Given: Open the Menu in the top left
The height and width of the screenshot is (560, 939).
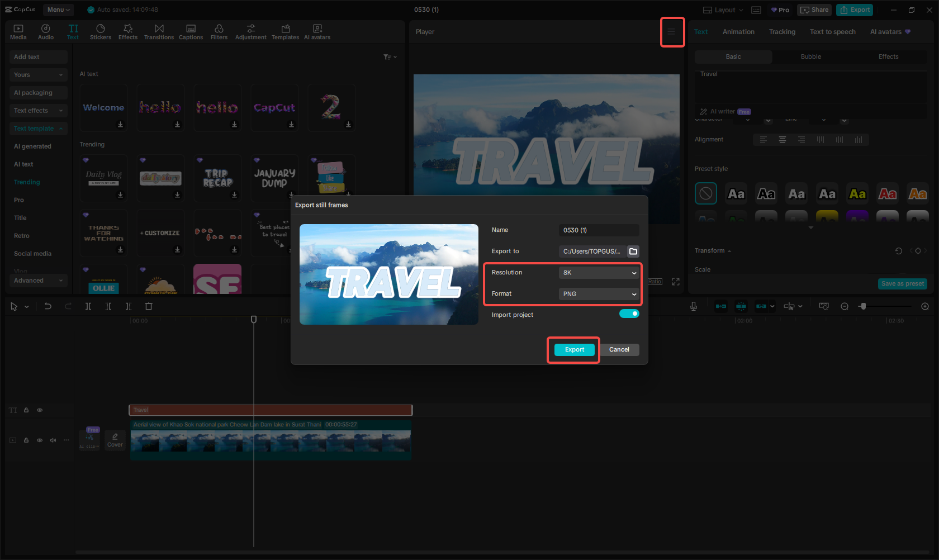Looking at the screenshot, I should click(58, 10).
